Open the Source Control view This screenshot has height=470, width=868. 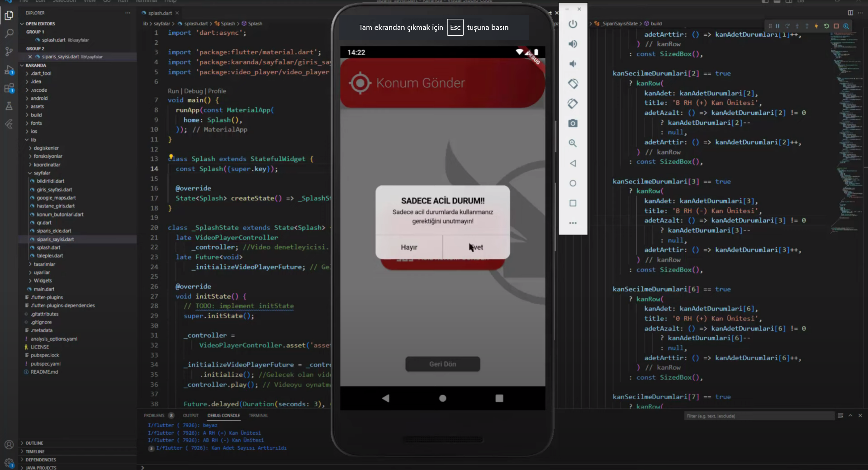(x=9, y=52)
